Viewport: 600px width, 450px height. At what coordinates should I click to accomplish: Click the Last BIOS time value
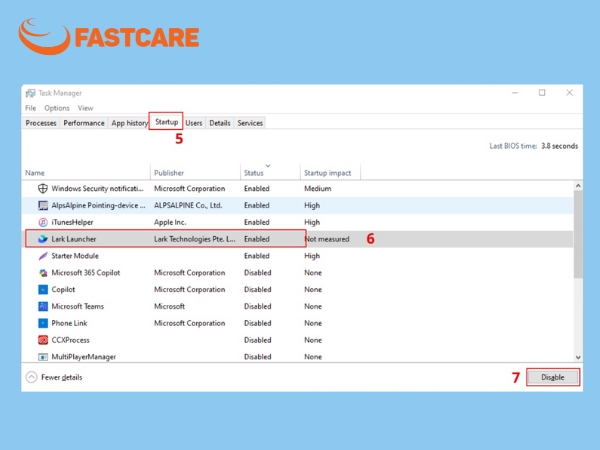click(559, 146)
